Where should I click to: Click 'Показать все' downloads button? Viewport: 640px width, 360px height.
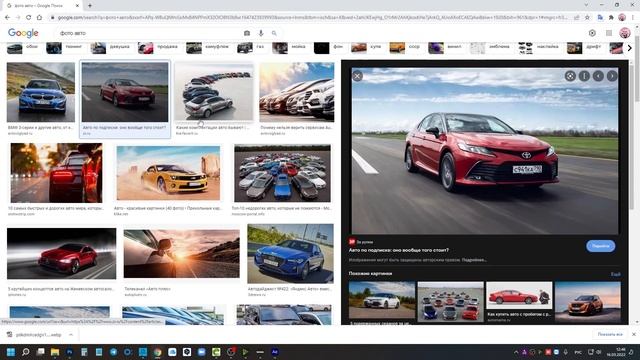(610, 334)
